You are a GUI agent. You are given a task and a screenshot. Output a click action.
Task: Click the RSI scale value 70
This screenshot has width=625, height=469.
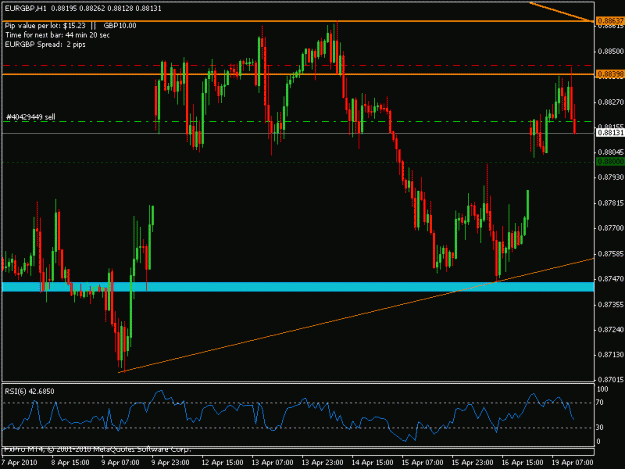(x=600, y=403)
